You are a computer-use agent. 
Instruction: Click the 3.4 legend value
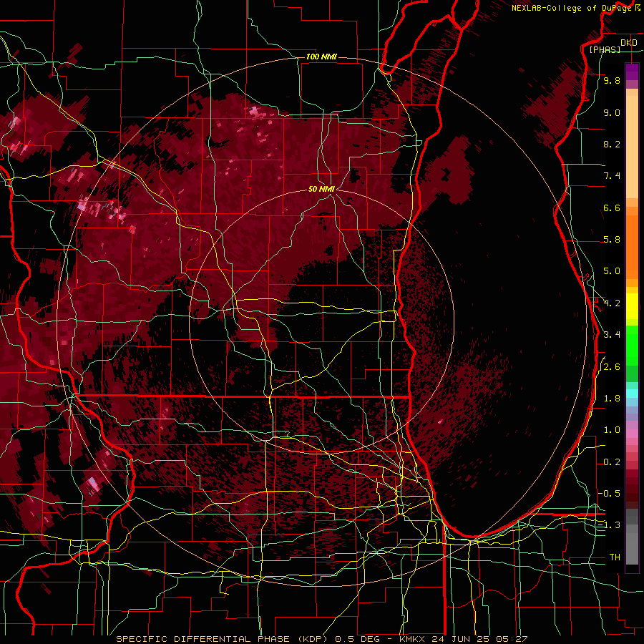[x=612, y=335]
